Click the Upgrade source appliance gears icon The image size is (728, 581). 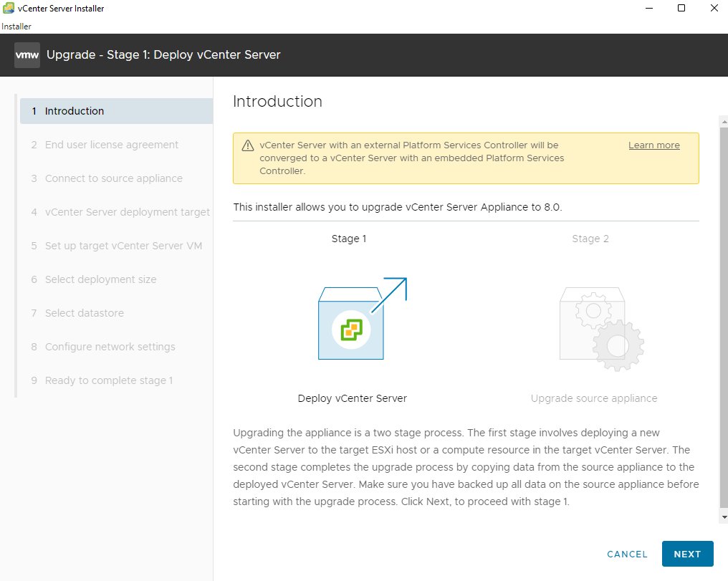pyautogui.click(x=602, y=329)
